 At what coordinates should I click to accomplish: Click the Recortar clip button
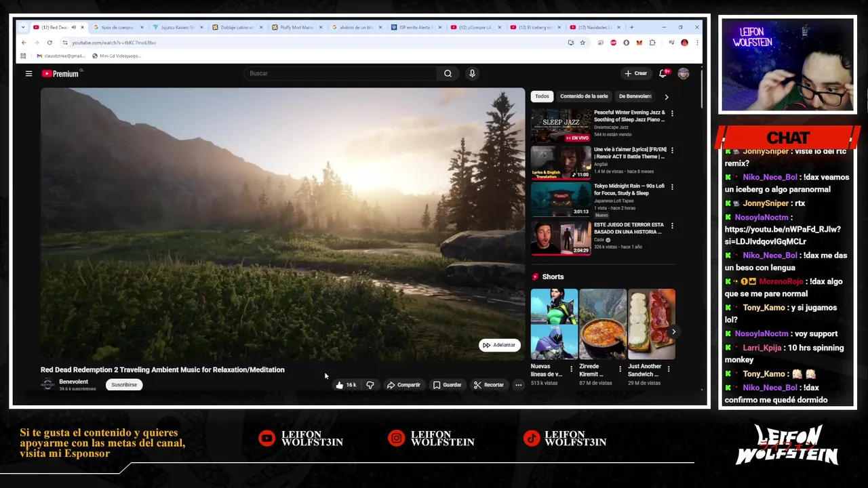point(489,385)
